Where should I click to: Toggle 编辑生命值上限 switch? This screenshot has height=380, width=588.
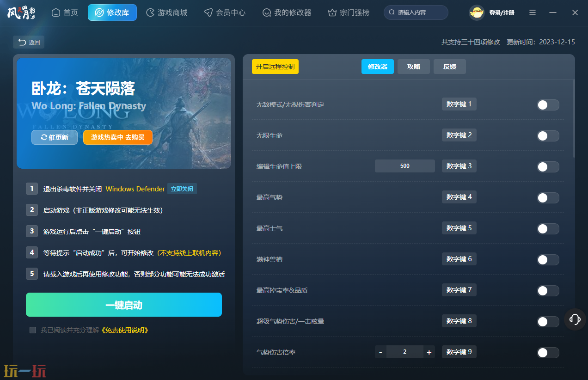pos(548,167)
